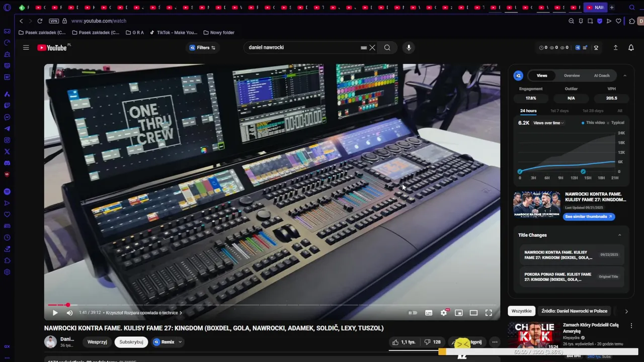Click Subskrybuj button
This screenshot has height=362, width=644.
coord(131,342)
